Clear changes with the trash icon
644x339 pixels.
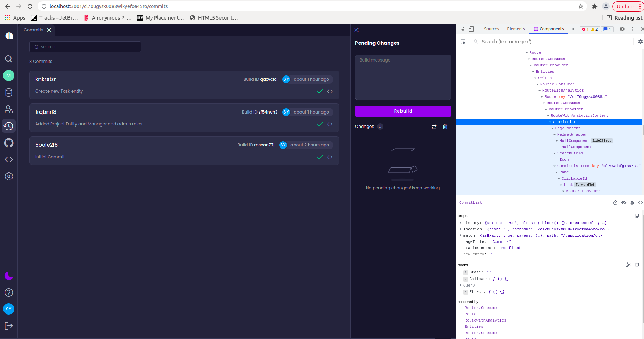(445, 127)
